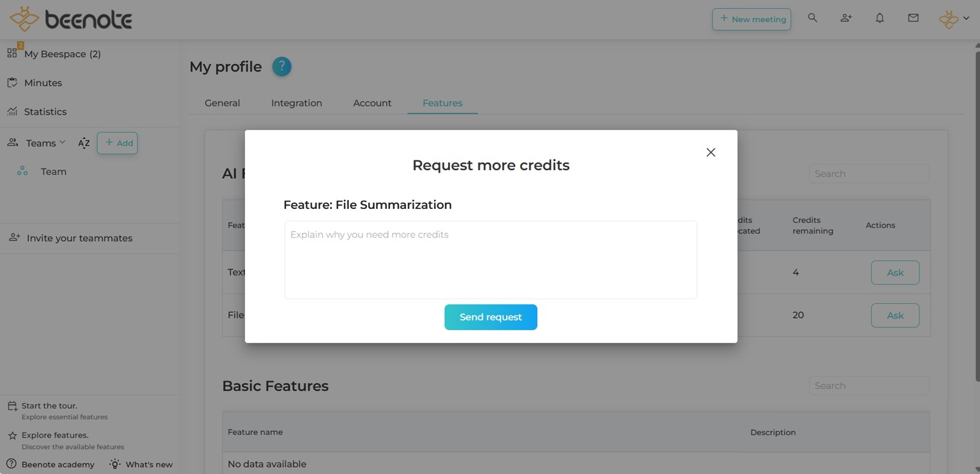Open the Account tab
This screenshot has width=980, height=474.
(x=372, y=103)
